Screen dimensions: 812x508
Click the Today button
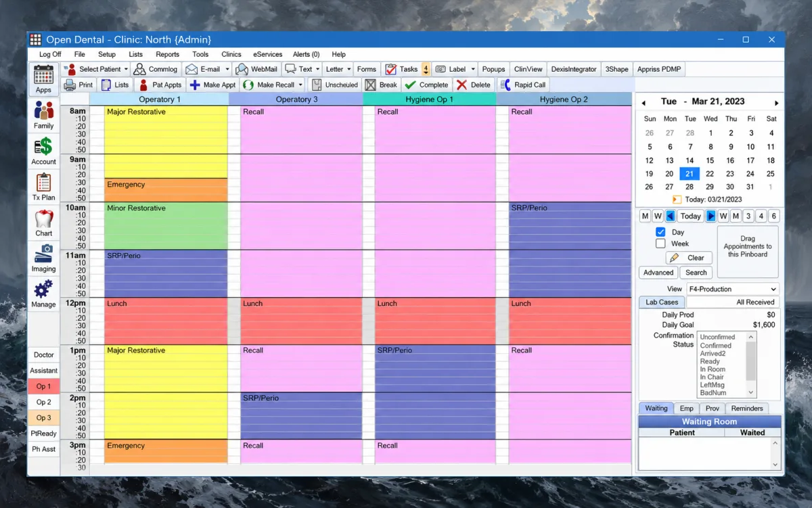(690, 216)
